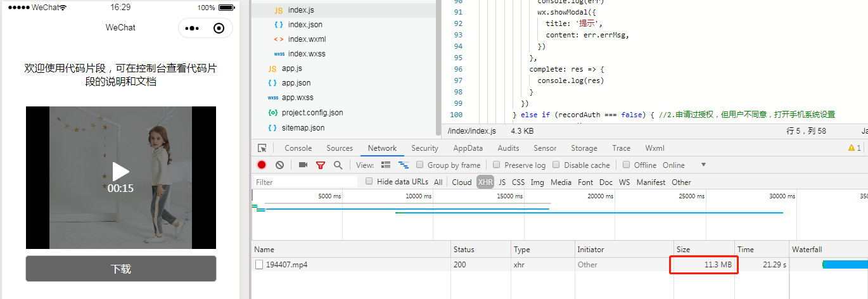Sort requests by Size column header
Screen dimensions: 868x299
pyautogui.click(x=703, y=250)
